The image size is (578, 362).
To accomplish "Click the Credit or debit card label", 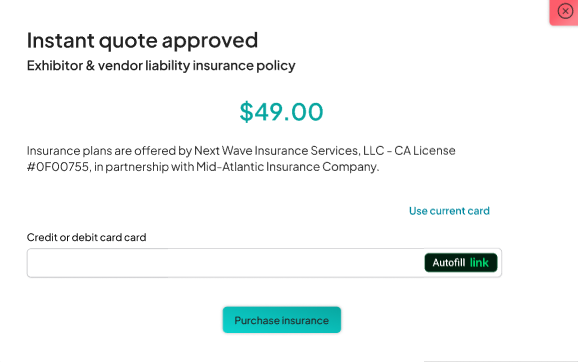I will pyautogui.click(x=87, y=237).
